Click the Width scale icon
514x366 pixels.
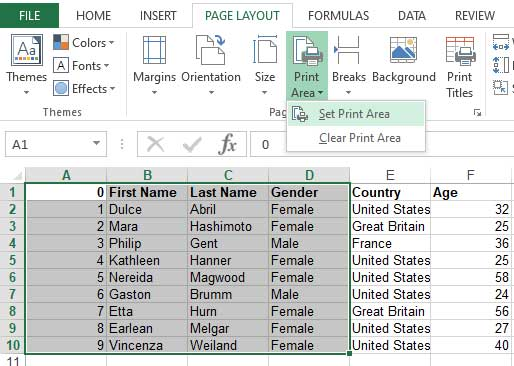tap(501, 42)
